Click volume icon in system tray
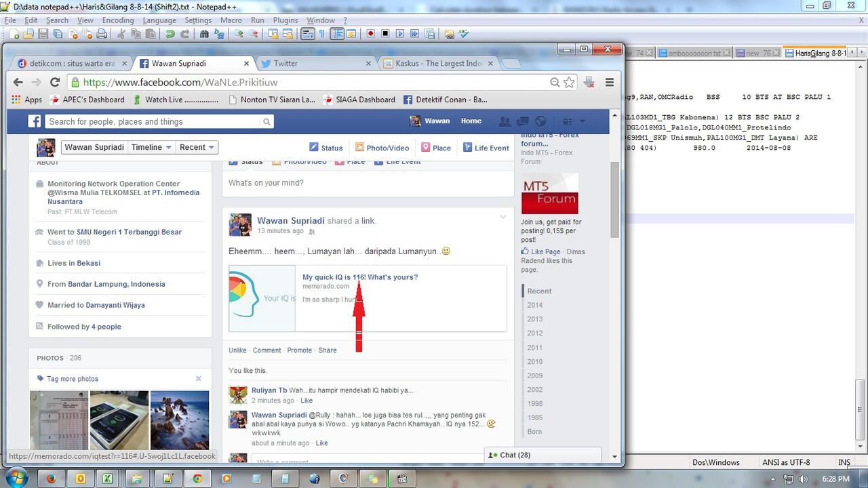 point(805,479)
